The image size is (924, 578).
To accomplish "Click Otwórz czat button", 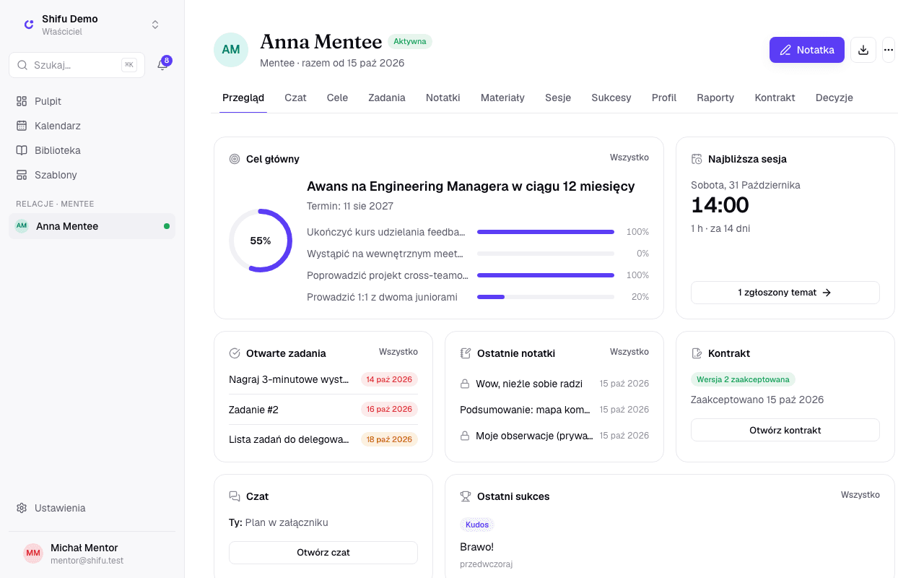I will tap(323, 552).
